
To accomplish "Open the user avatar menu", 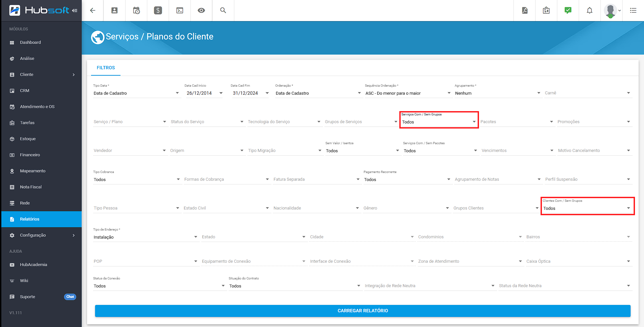I will point(612,11).
